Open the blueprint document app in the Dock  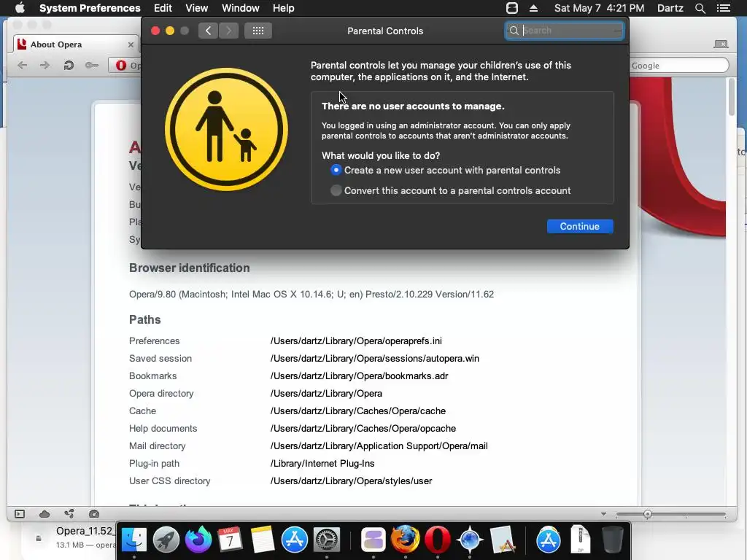[x=502, y=540]
